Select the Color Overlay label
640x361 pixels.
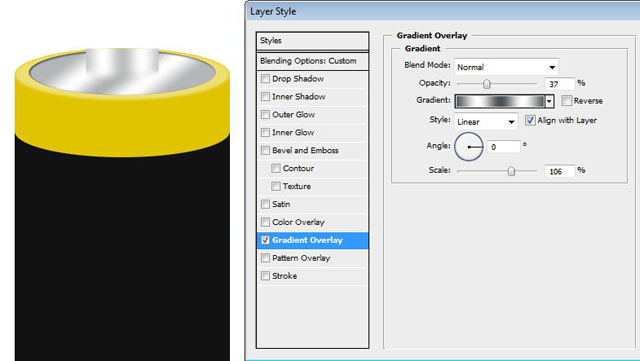[x=298, y=222]
